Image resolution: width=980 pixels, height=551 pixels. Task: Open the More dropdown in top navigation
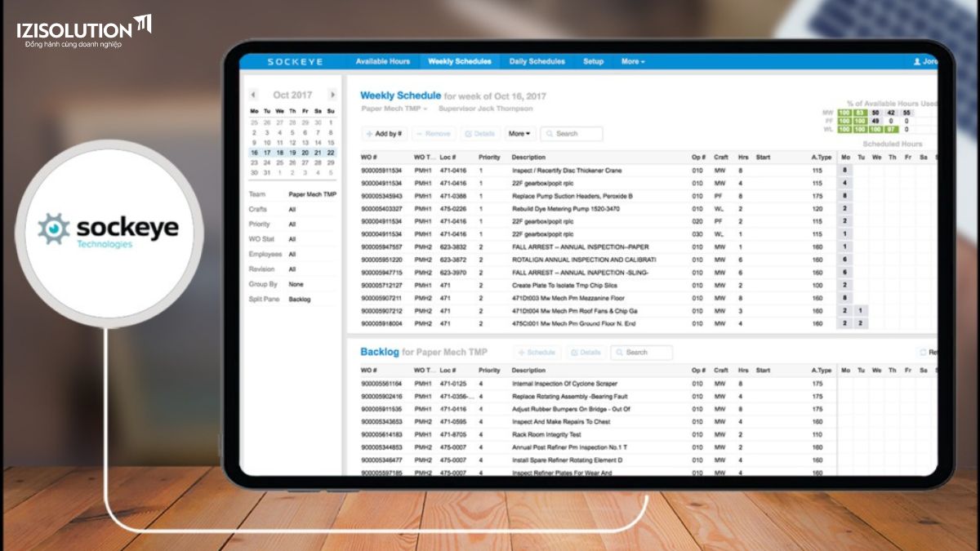632,62
